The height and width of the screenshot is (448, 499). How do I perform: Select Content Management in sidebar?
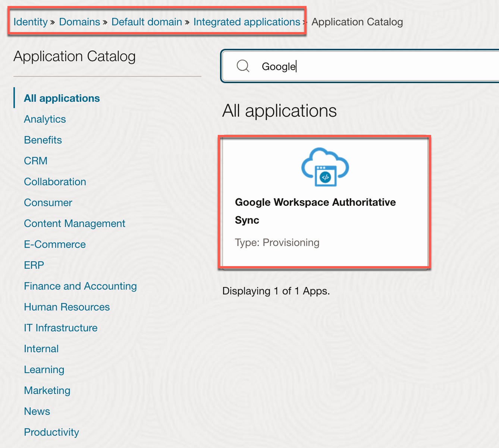75,224
